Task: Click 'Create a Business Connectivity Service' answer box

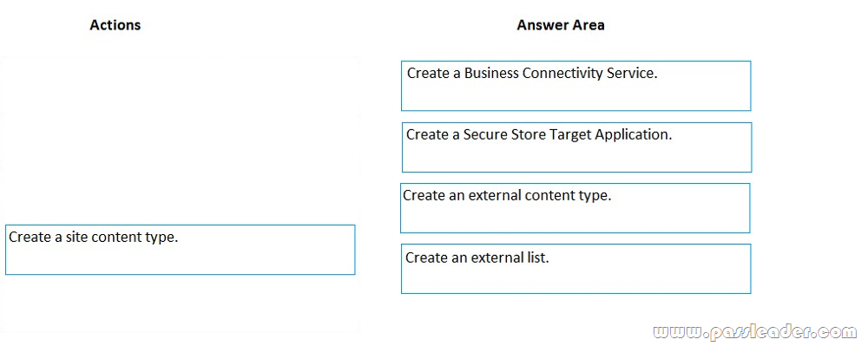Action: click(575, 86)
